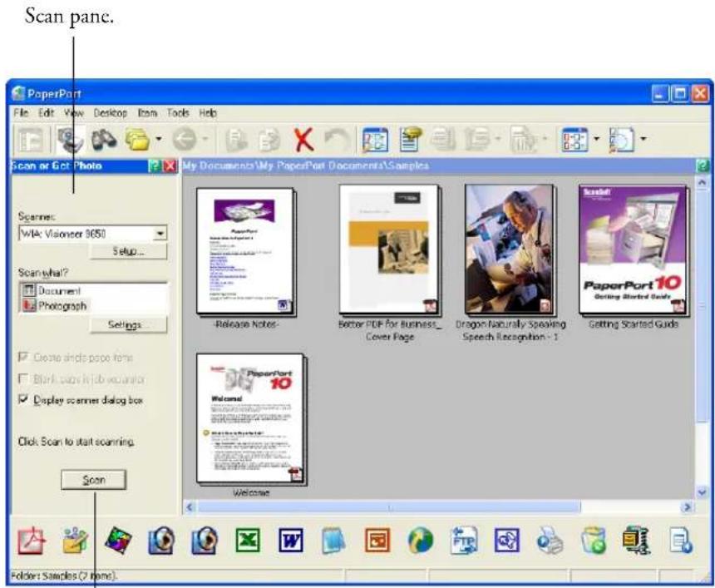
Task: Click the yellow stacked folders icon
Action: (x=138, y=139)
